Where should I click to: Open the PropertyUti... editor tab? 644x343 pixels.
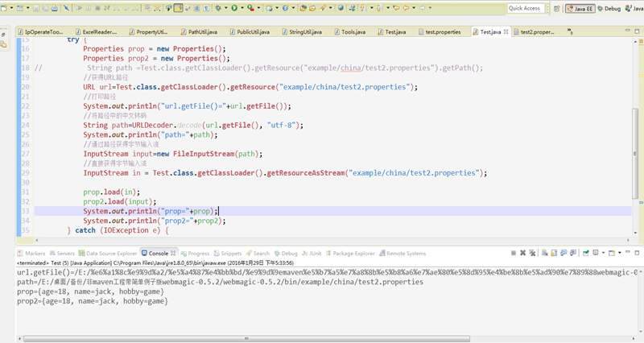click(148, 31)
